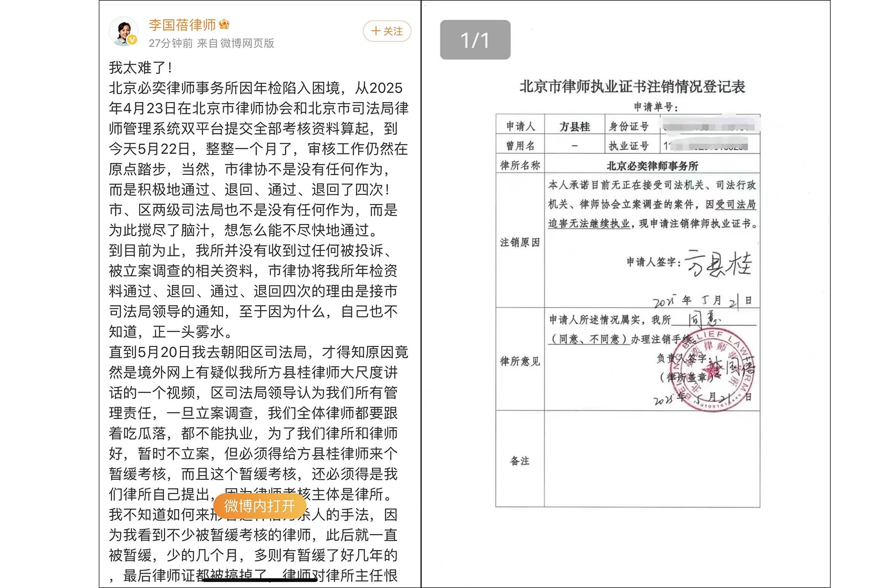Click the handwritten 同意 in the firm opinion section

704,318
